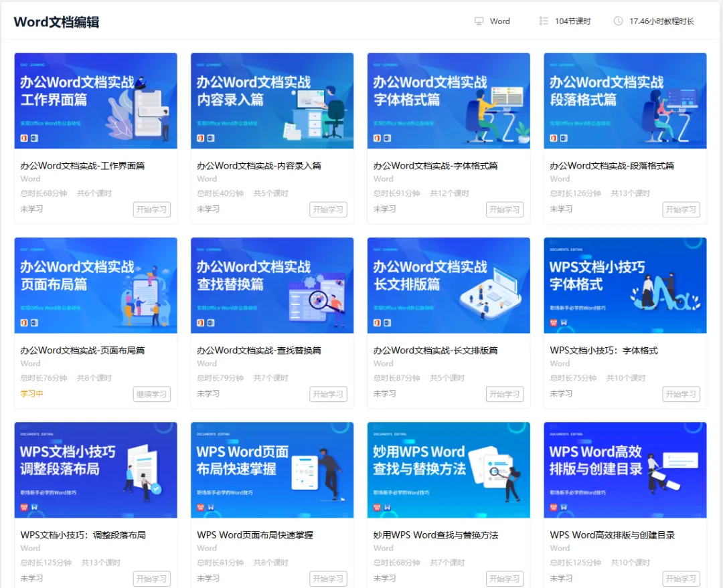This screenshot has height=588, width=723.
Task: Open title link 办公Word文档实战-长文排版篇
Action: pyautogui.click(x=435, y=351)
